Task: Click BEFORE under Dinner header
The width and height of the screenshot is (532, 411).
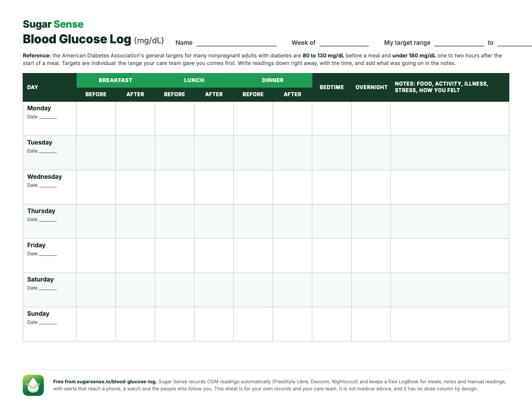Action: pos(253,94)
